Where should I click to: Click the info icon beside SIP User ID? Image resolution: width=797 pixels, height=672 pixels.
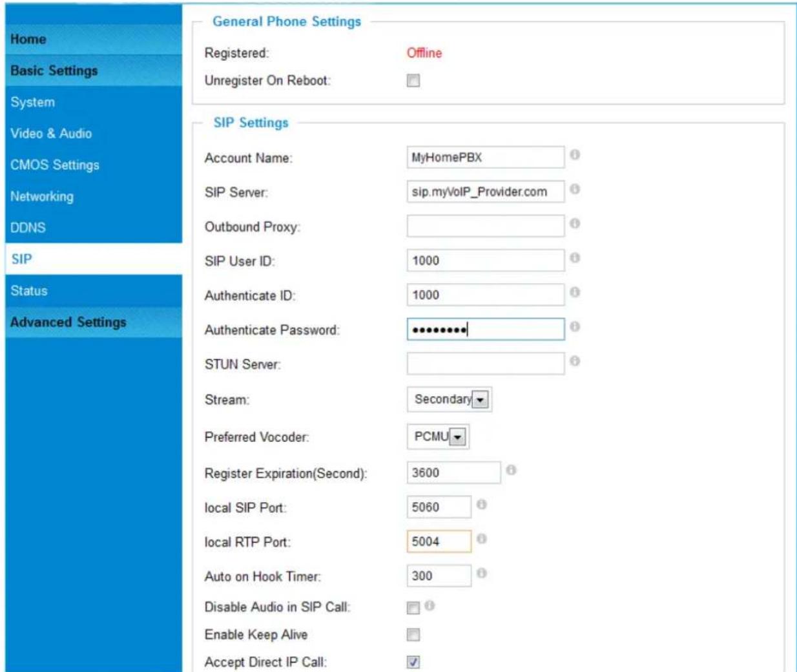[x=575, y=258]
